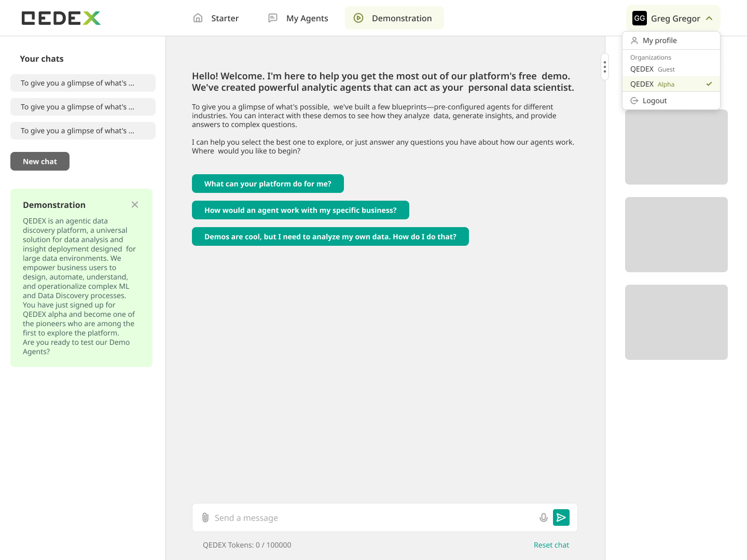Viewport: 747px width, 560px height.
Task: Open the three-dot vertical panel handle
Action: [x=604, y=67]
